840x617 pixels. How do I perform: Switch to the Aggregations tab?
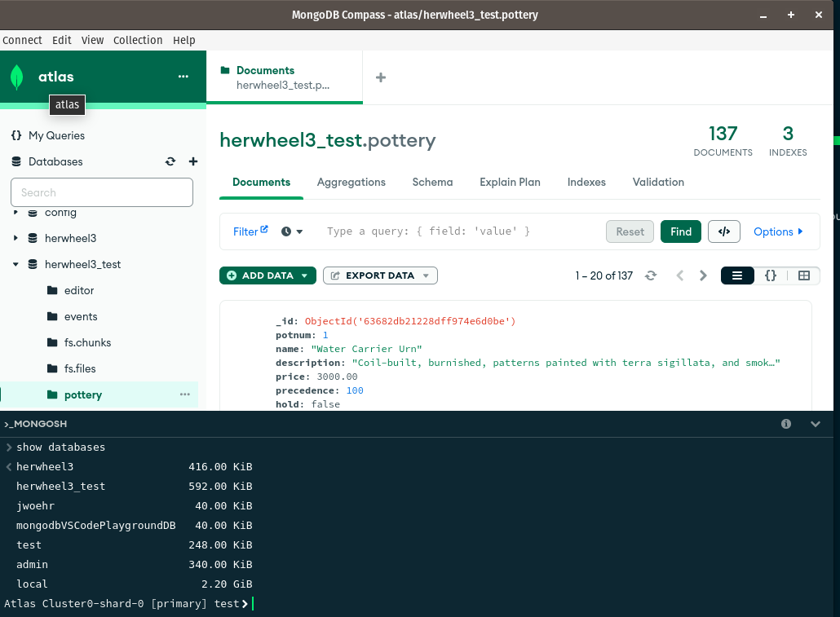(x=351, y=182)
